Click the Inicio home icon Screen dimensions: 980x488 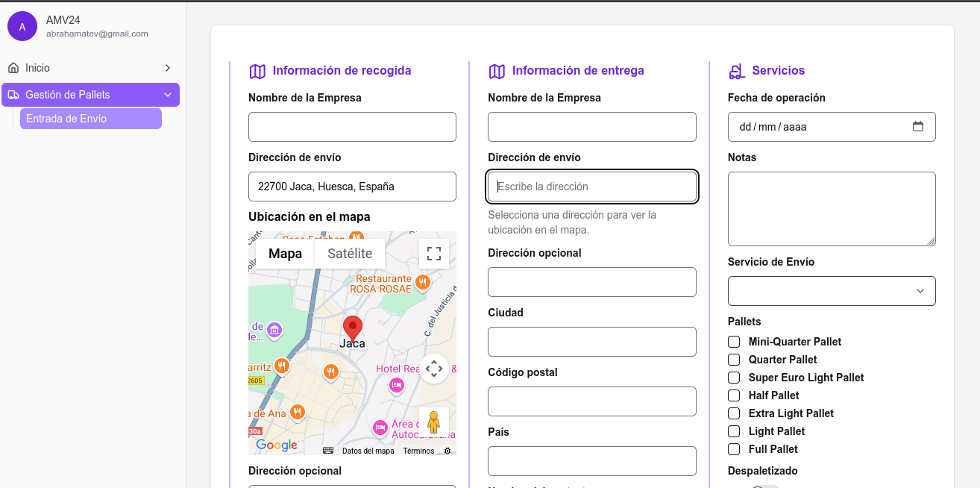tap(13, 68)
